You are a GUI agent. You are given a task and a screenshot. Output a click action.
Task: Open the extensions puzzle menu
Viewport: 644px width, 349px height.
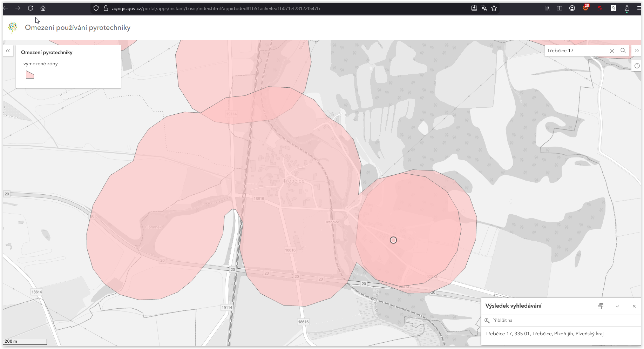[x=627, y=8]
